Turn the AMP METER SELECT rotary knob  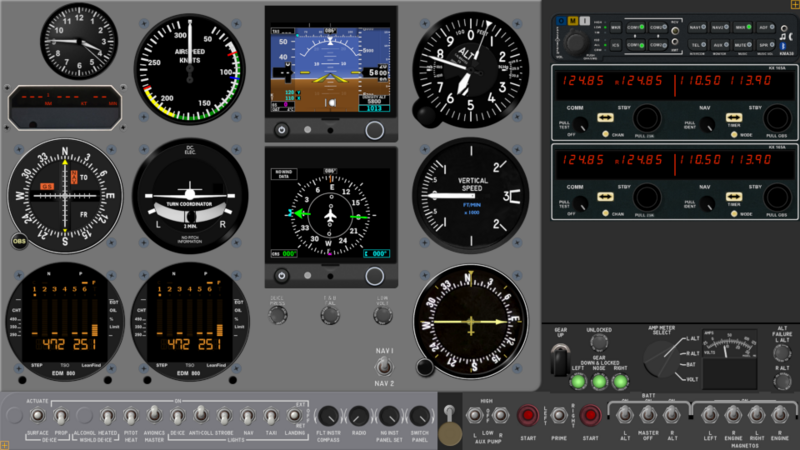(x=662, y=359)
